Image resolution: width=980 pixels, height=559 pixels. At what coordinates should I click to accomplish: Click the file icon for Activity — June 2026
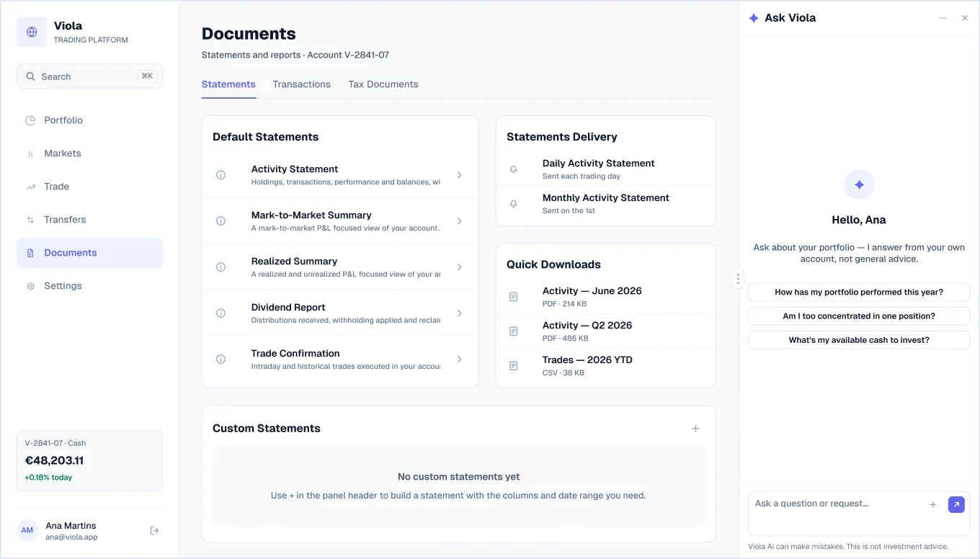[514, 297]
